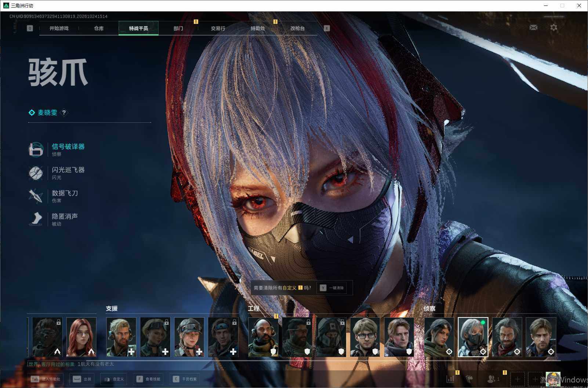
Task: Select the 闪光巡飞器 skill icon
Action: click(36, 173)
